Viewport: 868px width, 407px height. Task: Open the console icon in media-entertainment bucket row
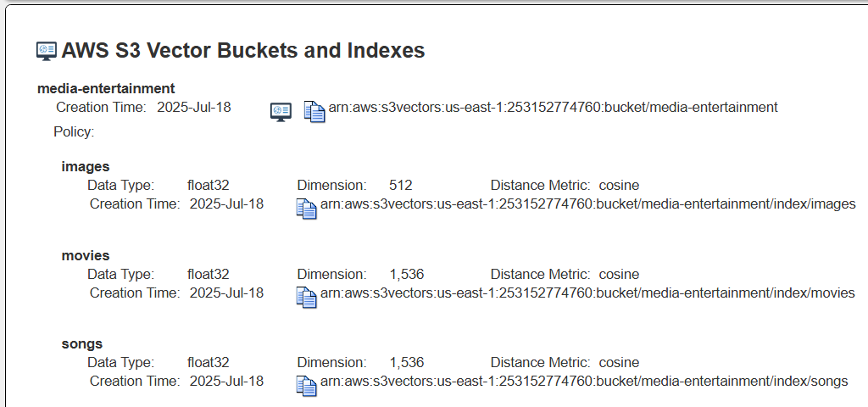pyautogui.click(x=281, y=111)
